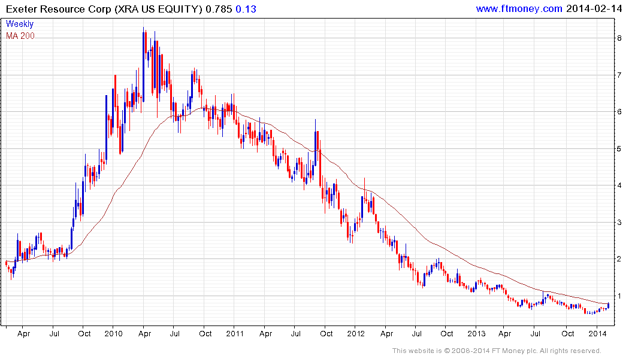The width and height of the screenshot is (644, 359).
Task: Click the x-axis label 2013
Action: click(x=476, y=333)
